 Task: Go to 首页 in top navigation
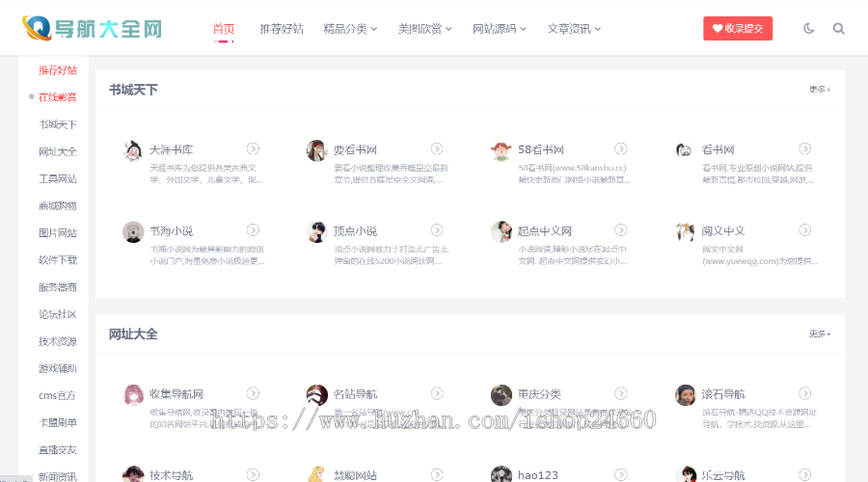(224, 29)
